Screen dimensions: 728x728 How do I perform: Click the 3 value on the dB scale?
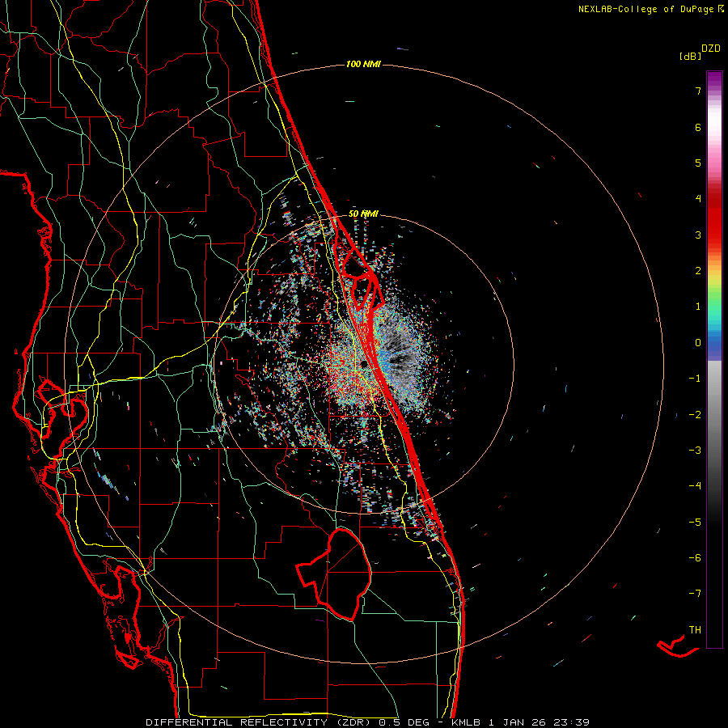[x=698, y=235]
